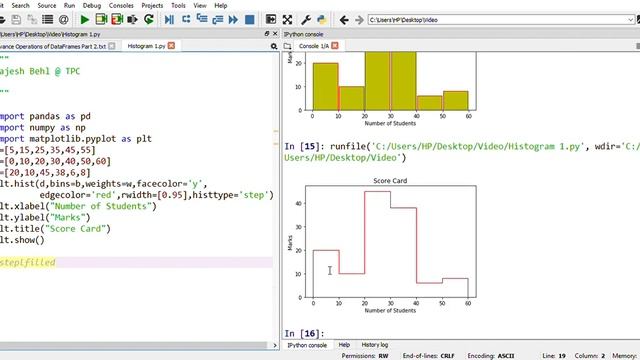Click the plt.show() line in editor
640x360 pixels.
click(22, 240)
